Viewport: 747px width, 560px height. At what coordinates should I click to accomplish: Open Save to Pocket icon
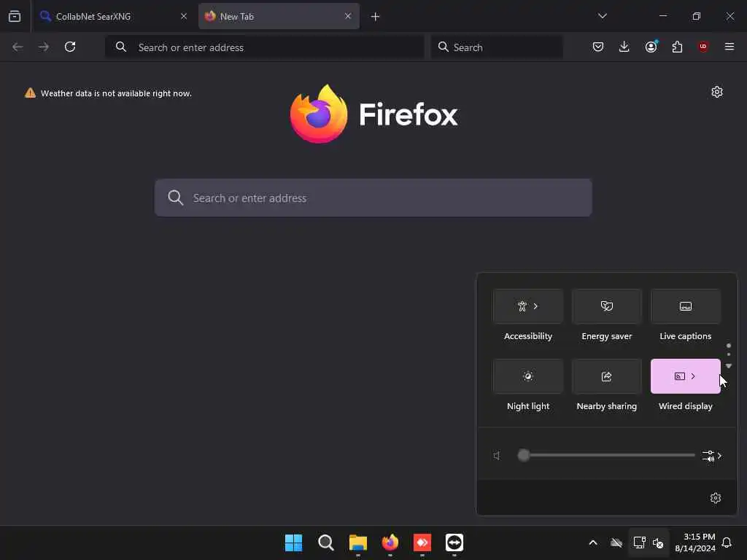coord(598,47)
